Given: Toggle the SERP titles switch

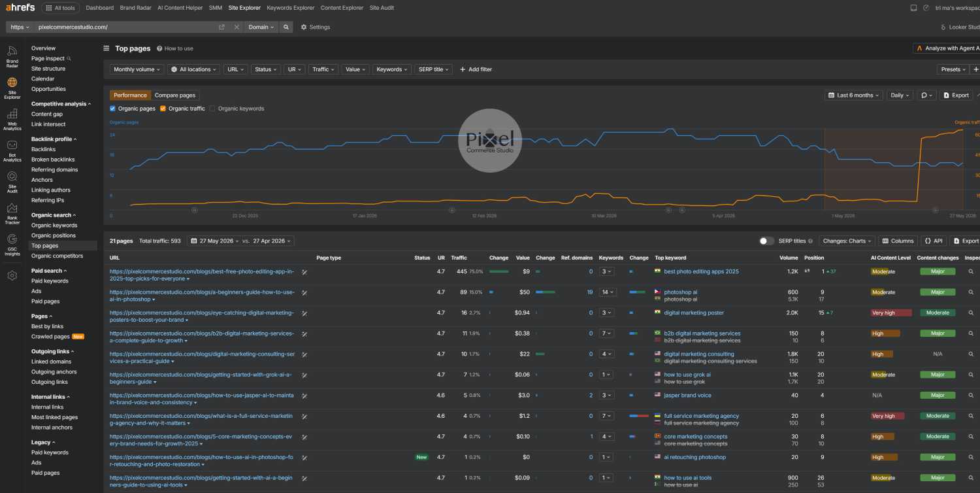Looking at the screenshot, I should pyautogui.click(x=766, y=241).
